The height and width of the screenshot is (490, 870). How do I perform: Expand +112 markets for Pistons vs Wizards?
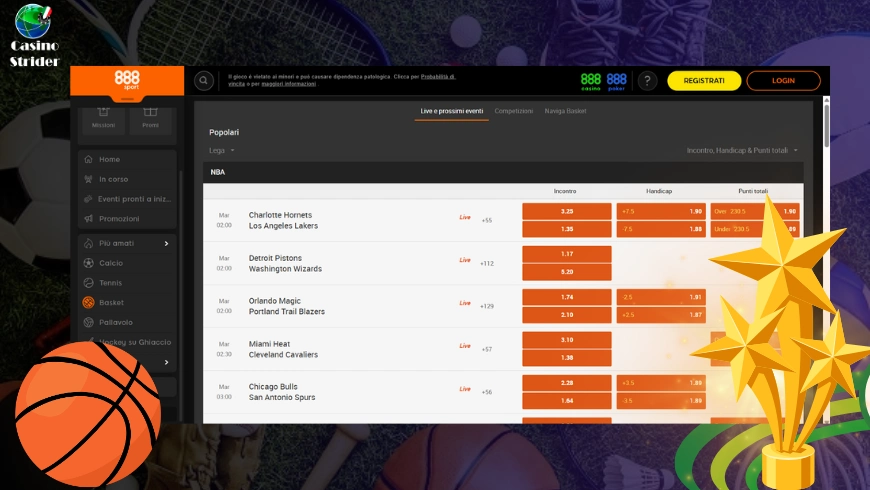(x=487, y=264)
